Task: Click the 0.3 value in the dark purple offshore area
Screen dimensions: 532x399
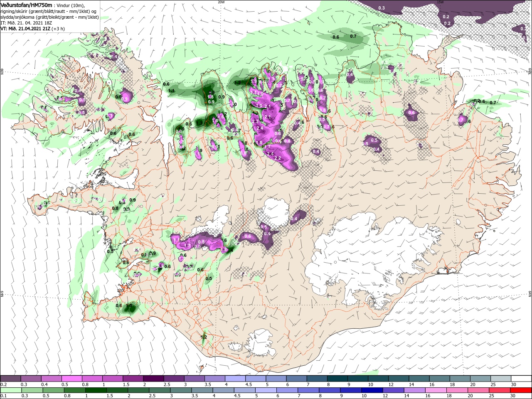Action: click(382, 8)
